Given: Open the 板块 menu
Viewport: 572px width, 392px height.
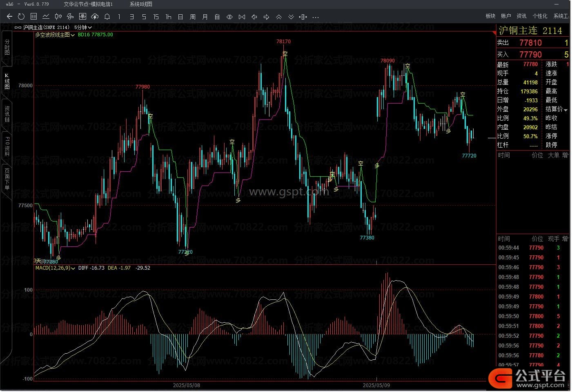Looking at the screenshot, I should 490,16.
